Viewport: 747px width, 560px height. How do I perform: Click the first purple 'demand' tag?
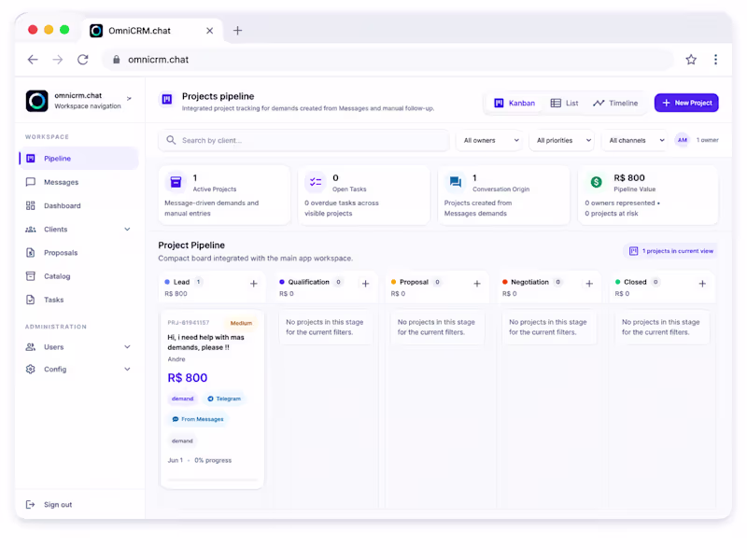click(182, 399)
